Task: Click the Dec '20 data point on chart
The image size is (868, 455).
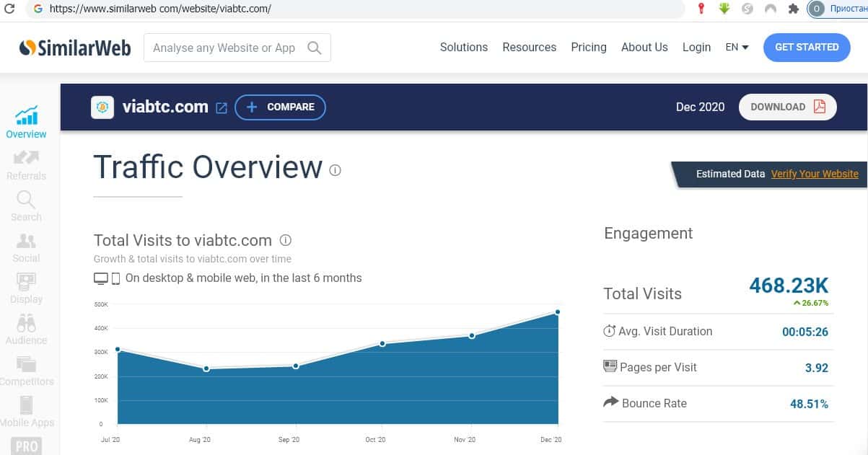Action: (x=558, y=312)
